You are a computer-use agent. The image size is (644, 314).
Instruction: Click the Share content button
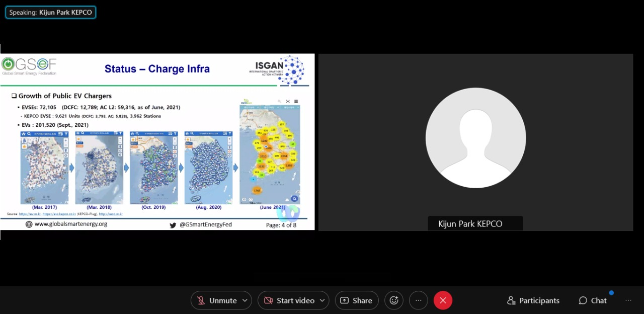[x=357, y=300]
